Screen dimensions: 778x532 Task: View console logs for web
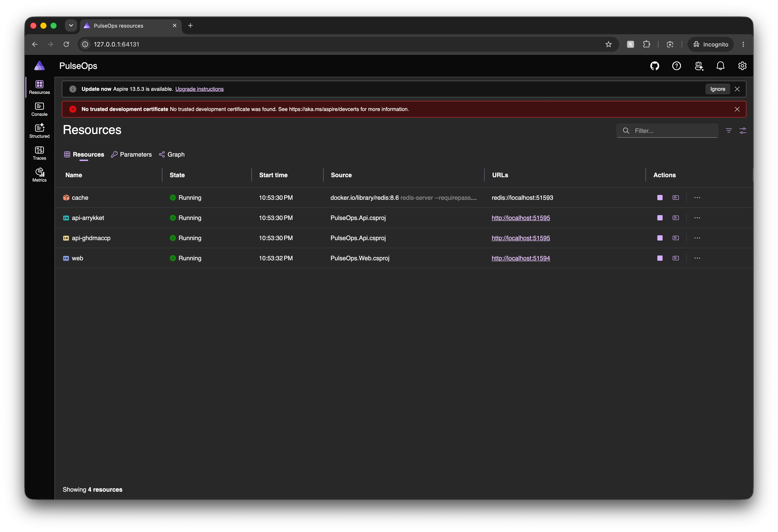pyautogui.click(x=676, y=258)
